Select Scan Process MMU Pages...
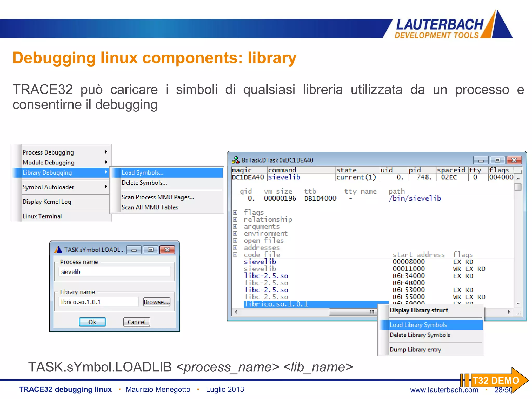Image resolution: width=532 pixels, height=399 pixels. [167, 197]
